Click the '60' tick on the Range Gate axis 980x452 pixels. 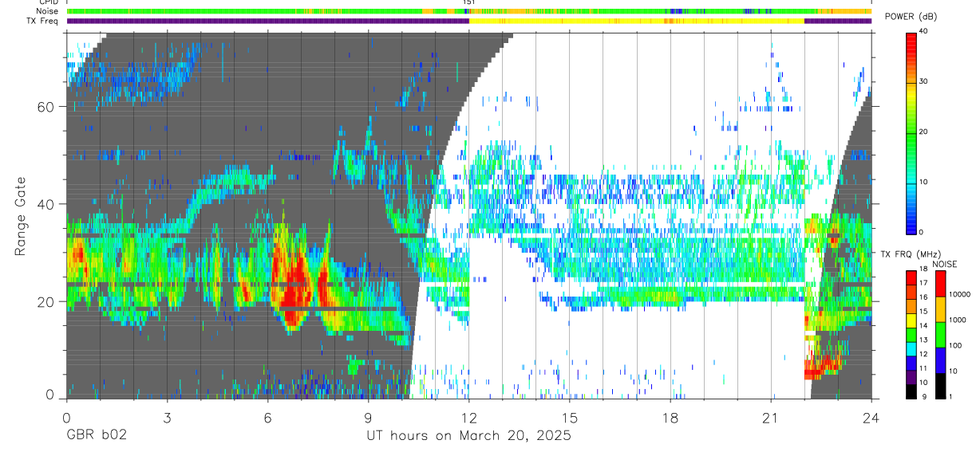click(x=45, y=107)
